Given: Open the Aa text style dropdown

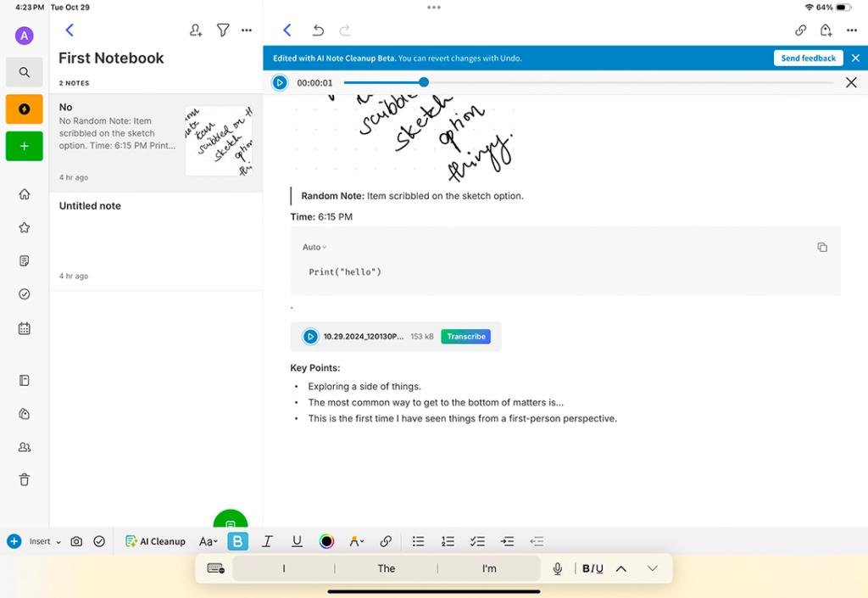Looking at the screenshot, I should (x=208, y=541).
